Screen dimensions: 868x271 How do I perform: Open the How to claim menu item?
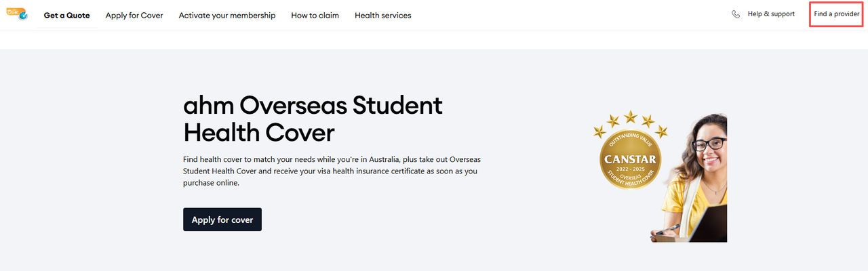315,15
